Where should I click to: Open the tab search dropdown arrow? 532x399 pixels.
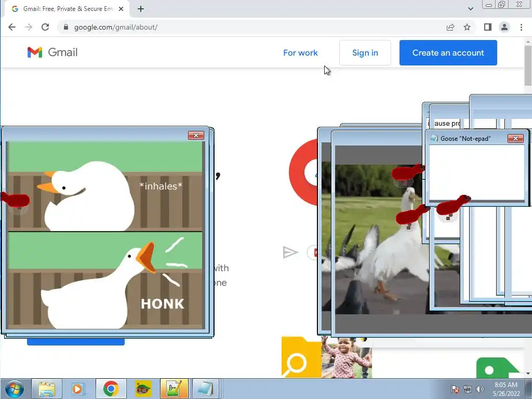(471, 9)
